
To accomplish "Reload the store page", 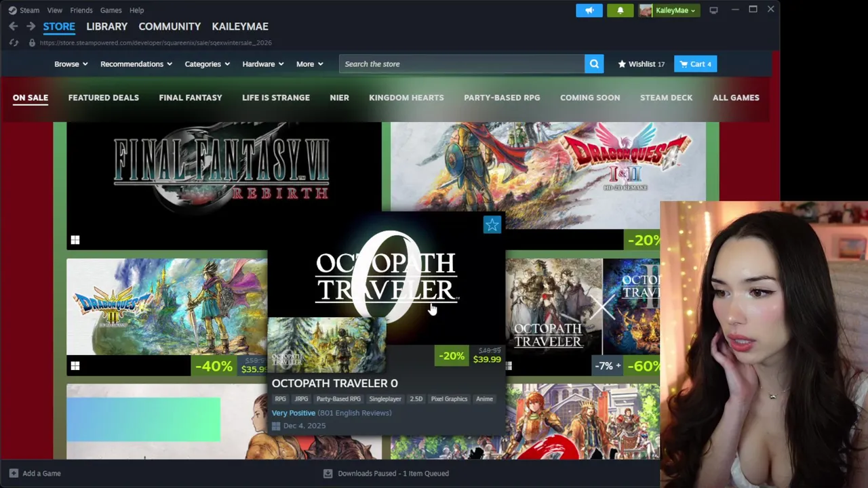I will click(14, 43).
